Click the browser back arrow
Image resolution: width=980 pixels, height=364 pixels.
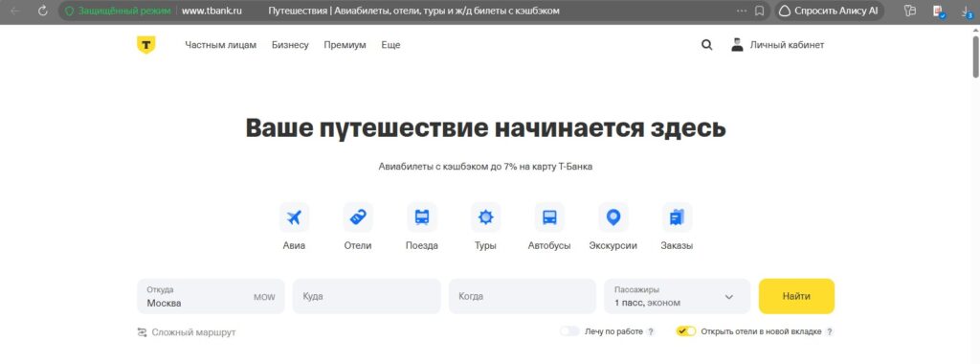(15, 11)
